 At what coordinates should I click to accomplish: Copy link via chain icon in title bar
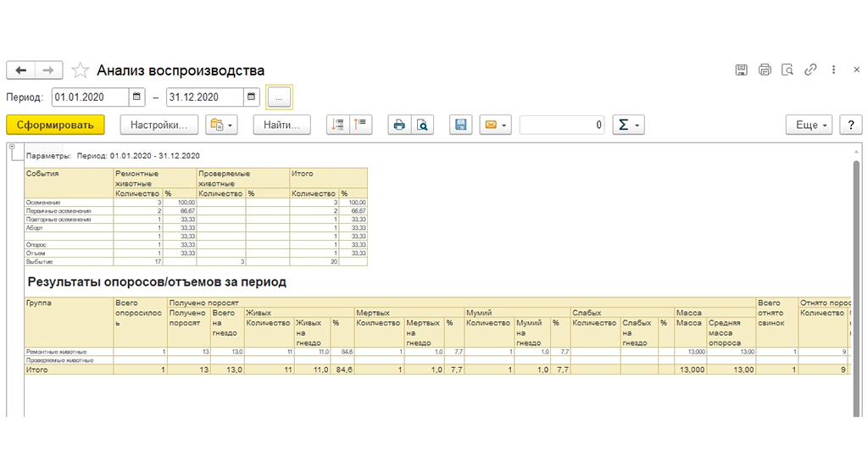pyautogui.click(x=810, y=70)
